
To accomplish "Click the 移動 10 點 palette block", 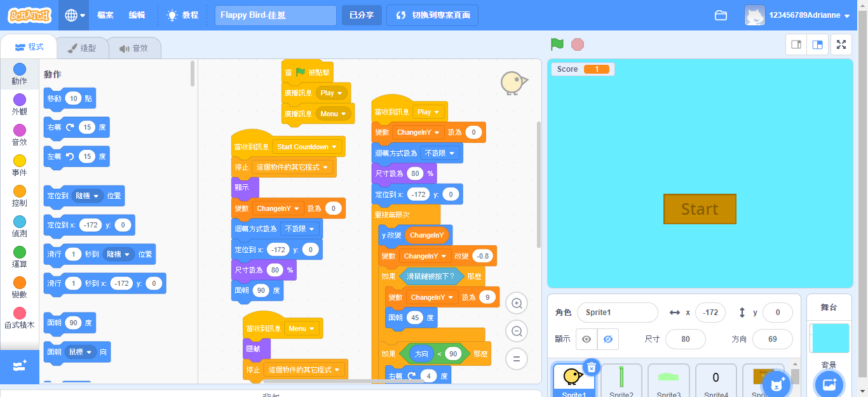I will [x=70, y=98].
